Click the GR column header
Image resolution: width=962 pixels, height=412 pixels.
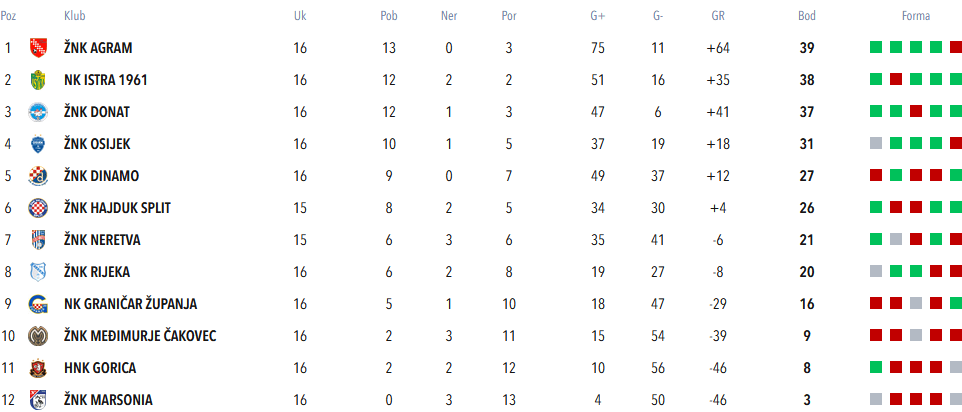pos(718,16)
